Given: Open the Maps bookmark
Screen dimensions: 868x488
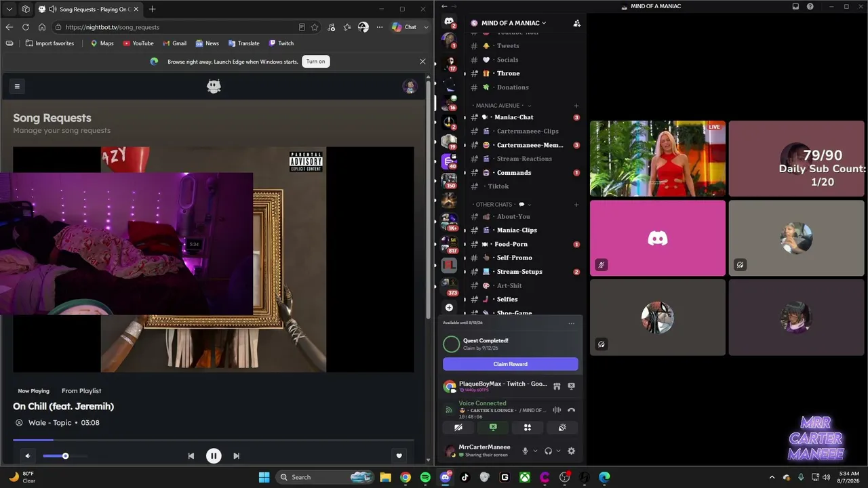Looking at the screenshot, I should [102, 43].
